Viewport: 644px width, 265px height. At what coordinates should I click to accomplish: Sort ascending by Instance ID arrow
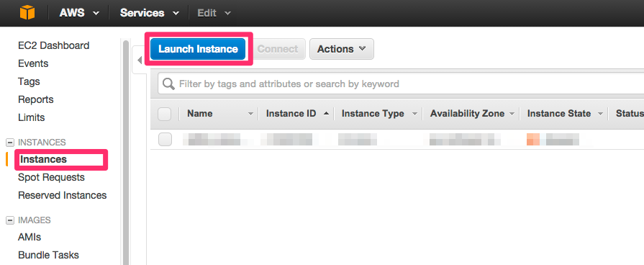(326, 113)
